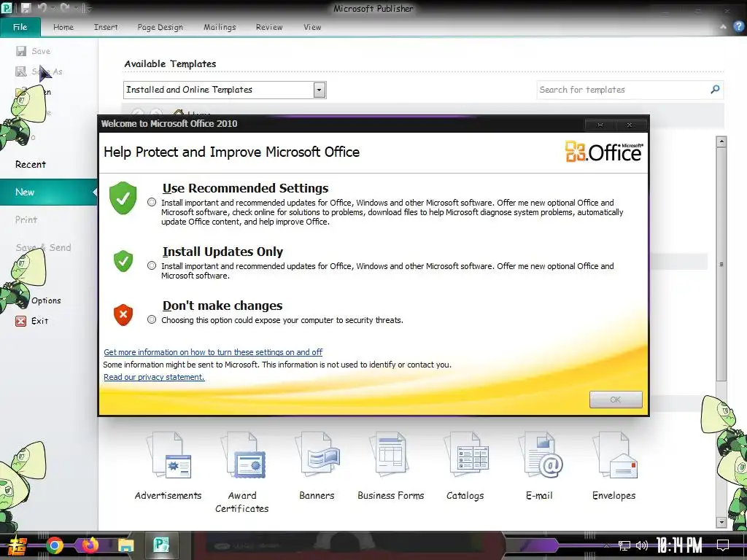Click the Save As icon in backstage
The height and width of the screenshot is (560, 747).
pos(20,71)
